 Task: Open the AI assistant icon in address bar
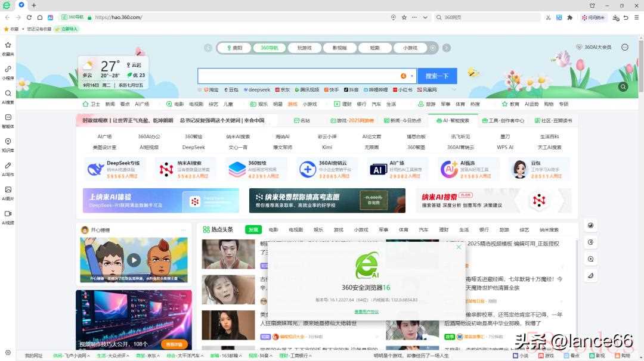[51, 17]
